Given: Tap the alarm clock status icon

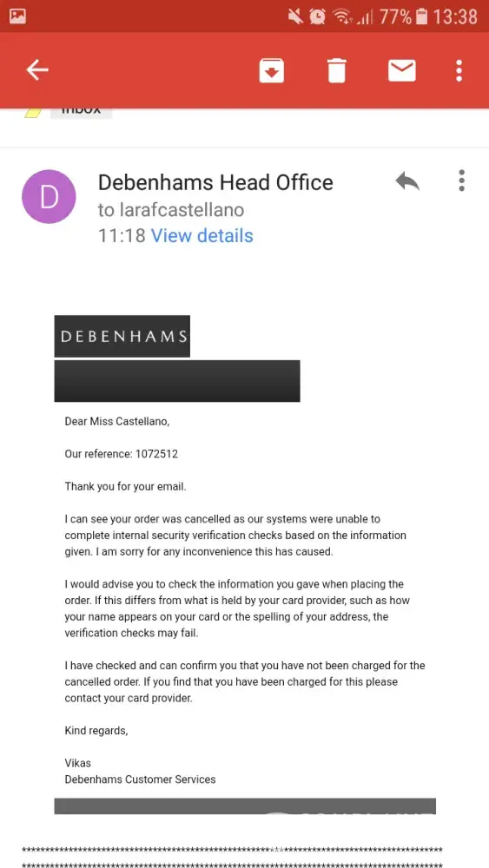Looking at the screenshot, I should pos(317,16).
